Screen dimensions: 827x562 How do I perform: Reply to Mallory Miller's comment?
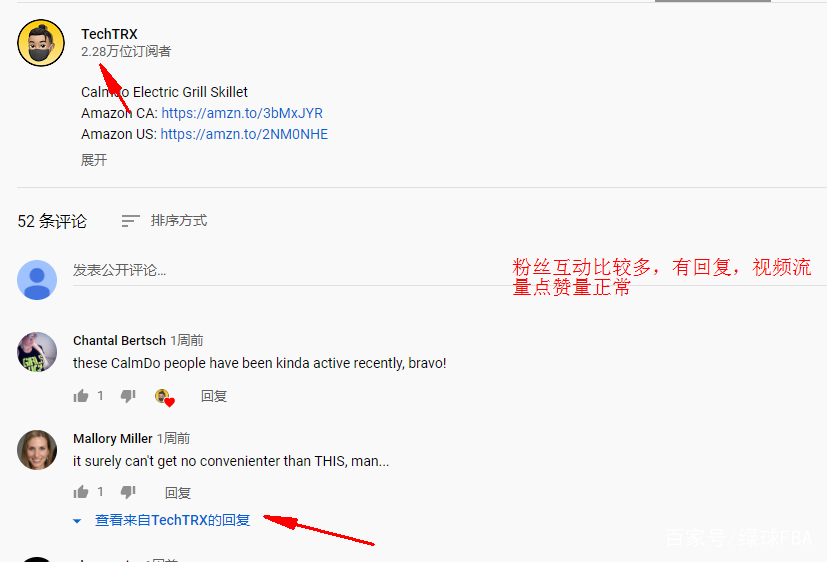[x=178, y=493]
